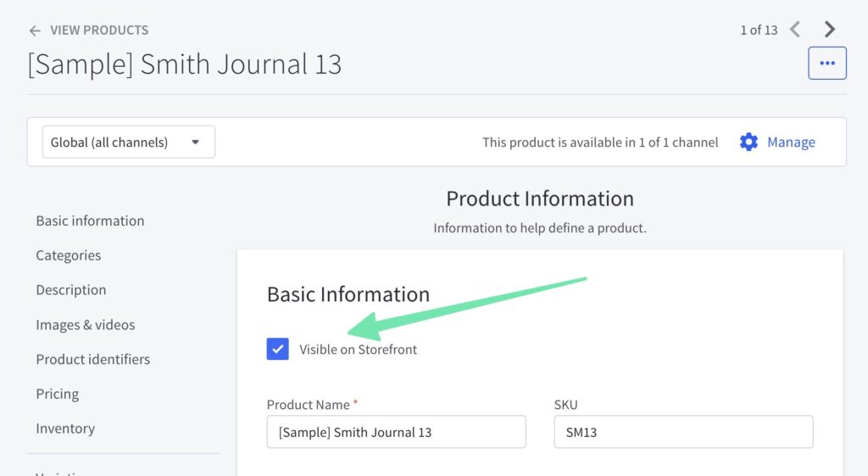868x476 pixels.
Task: Uncheck the Visible on Storefront checkbox
Action: (278, 349)
